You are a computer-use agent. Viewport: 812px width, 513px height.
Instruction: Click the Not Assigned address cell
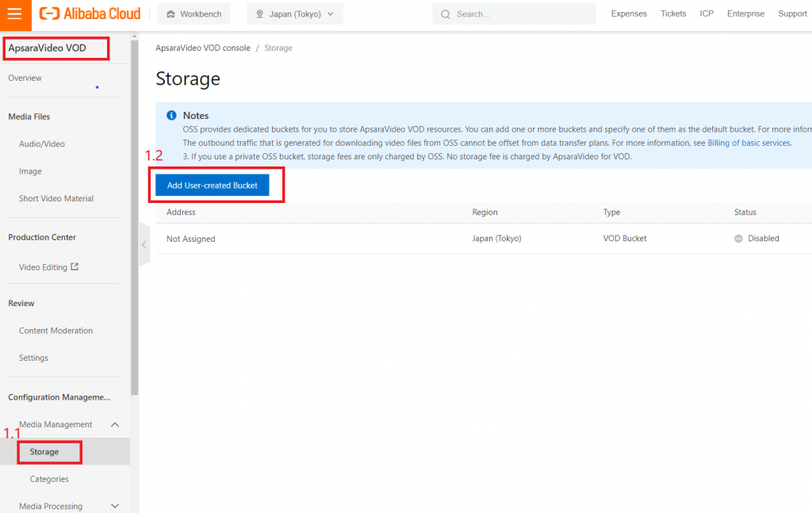point(190,239)
